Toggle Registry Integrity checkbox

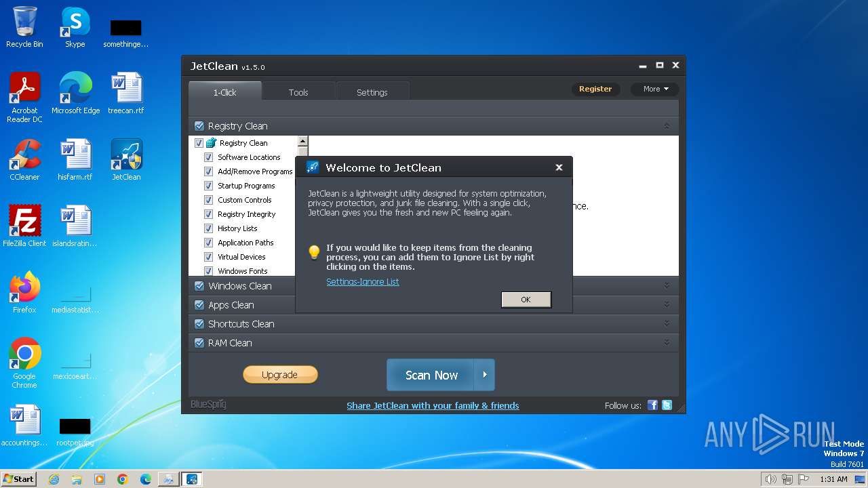pyautogui.click(x=209, y=214)
